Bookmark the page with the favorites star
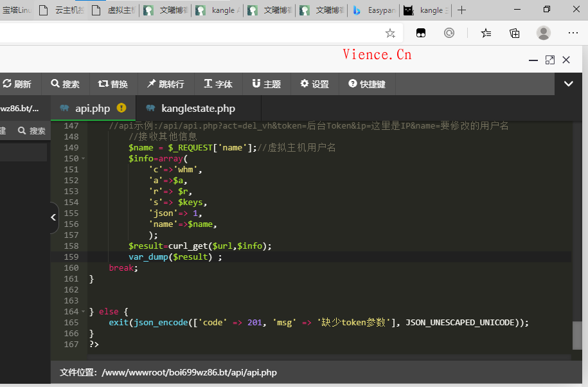This screenshot has height=387, width=588. coord(390,33)
